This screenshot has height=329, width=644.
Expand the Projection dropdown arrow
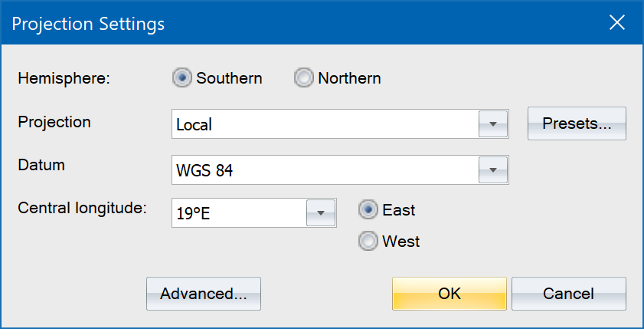tap(492, 124)
